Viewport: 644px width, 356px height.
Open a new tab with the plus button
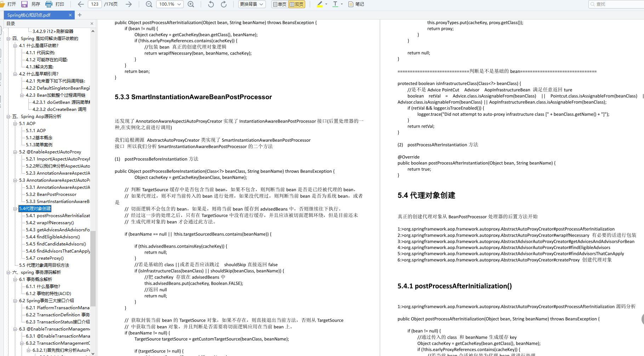(80, 15)
